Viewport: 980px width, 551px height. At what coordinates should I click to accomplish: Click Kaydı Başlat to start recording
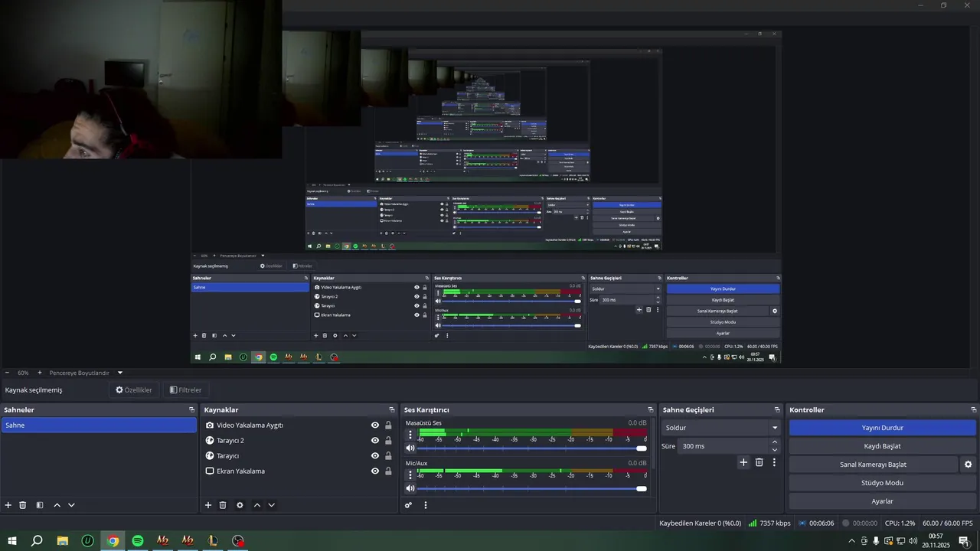click(882, 446)
